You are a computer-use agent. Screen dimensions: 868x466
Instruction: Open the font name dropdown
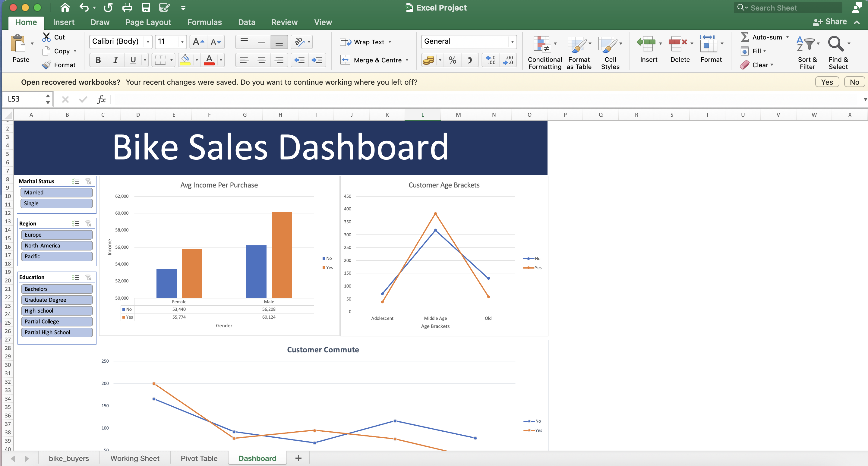148,42
